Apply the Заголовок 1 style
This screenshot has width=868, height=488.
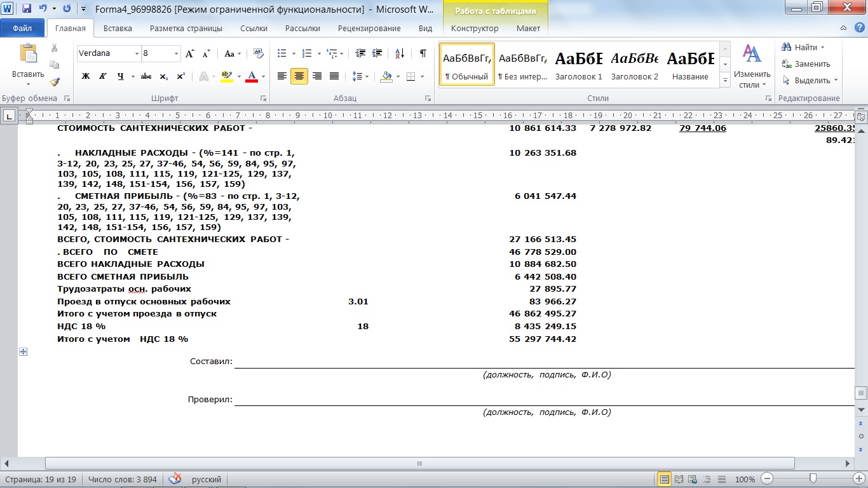point(579,65)
